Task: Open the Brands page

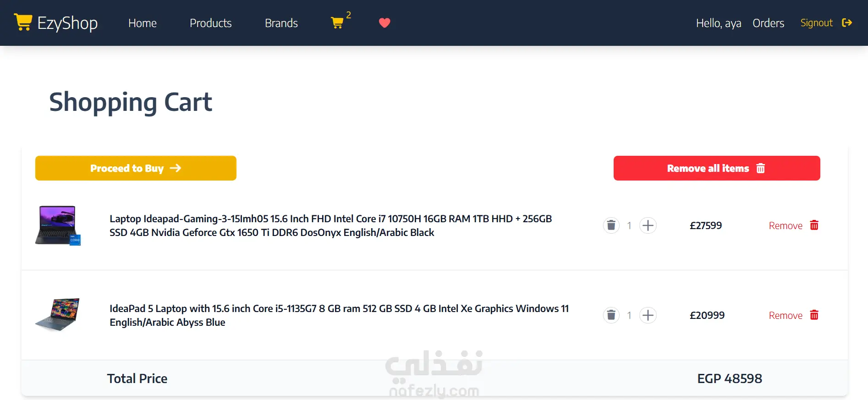Action: pyautogui.click(x=281, y=23)
